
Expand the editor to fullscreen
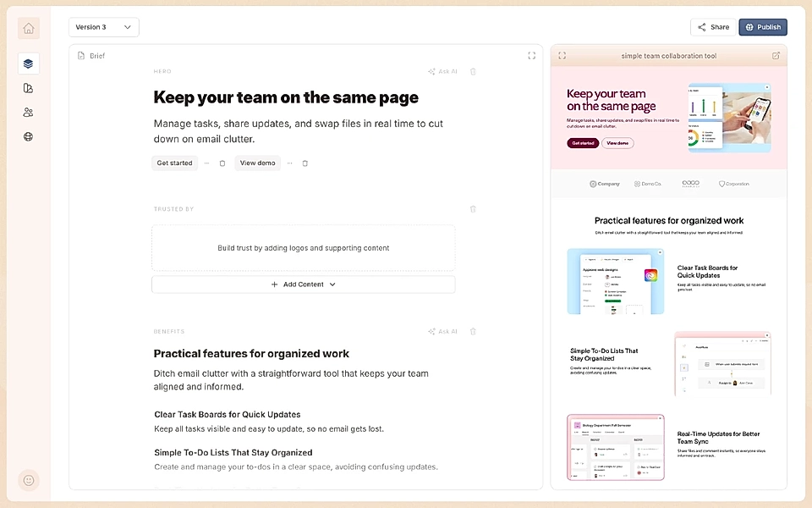tap(532, 55)
